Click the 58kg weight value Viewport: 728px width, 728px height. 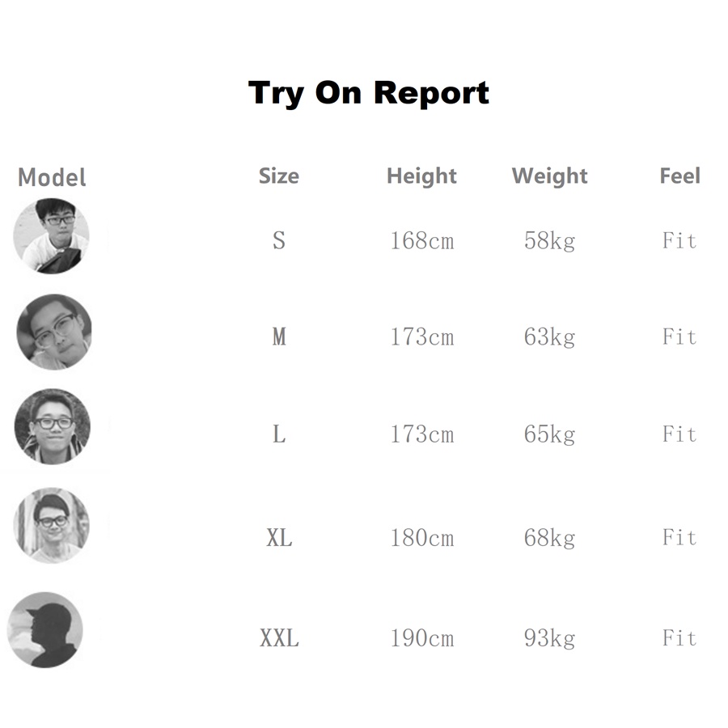(x=549, y=240)
